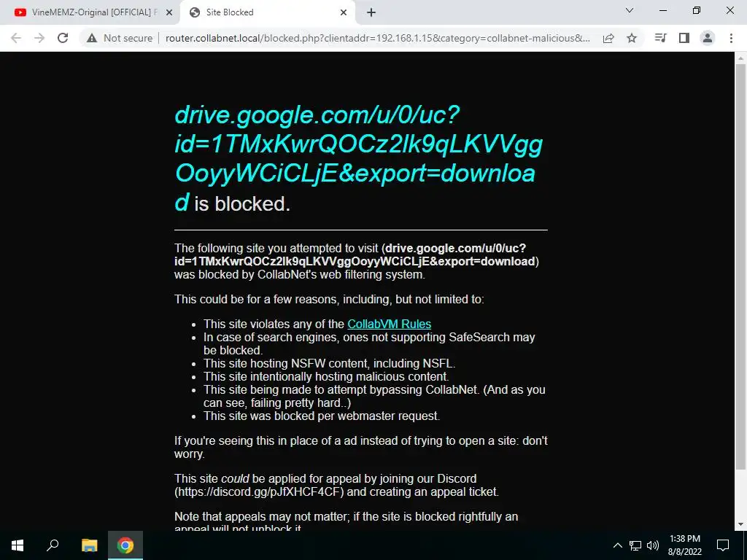Open the clock showing 1:38 PM
The width and height of the screenshot is (747, 560).
684,545
